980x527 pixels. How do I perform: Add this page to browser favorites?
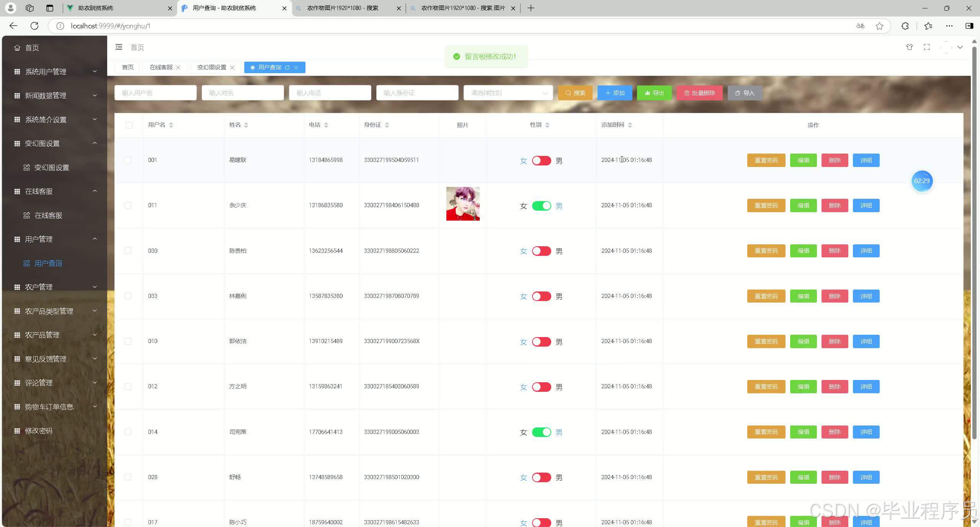(x=880, y=26)
